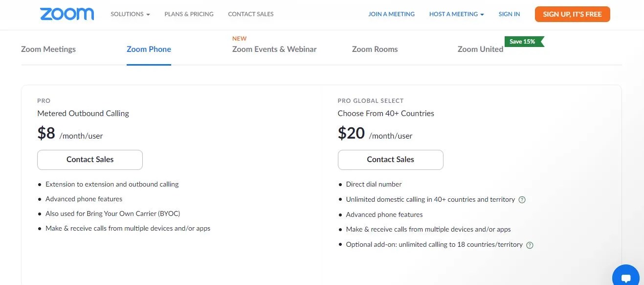Screen dimensions: 644x285
Task: Open the Zoom United tab
Action: [x=480, y=49]
